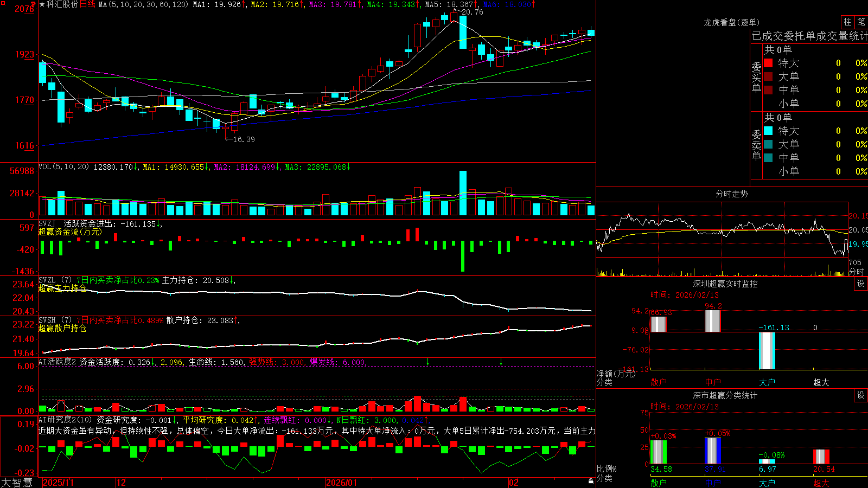Viewport: 868px width, 488px height.
Task: Click the MA(5,10,20,30,60,120) indicator label
Action: click(143, 4)
